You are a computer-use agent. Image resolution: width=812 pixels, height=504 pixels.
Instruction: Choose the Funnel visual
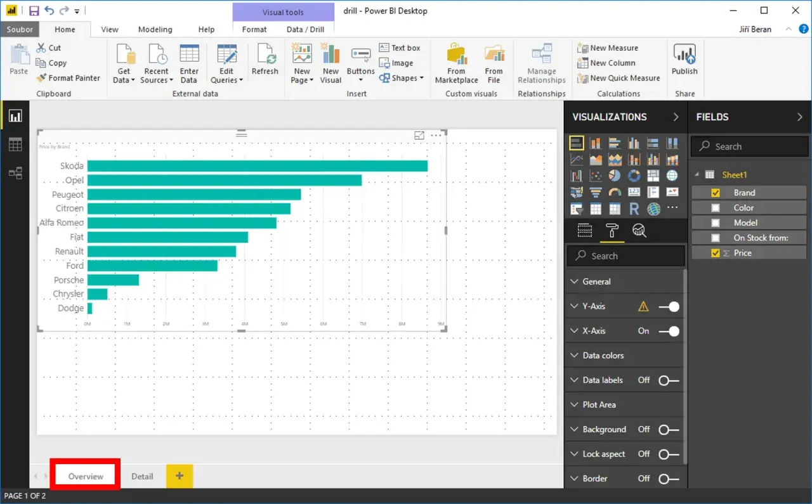[595, 192]
